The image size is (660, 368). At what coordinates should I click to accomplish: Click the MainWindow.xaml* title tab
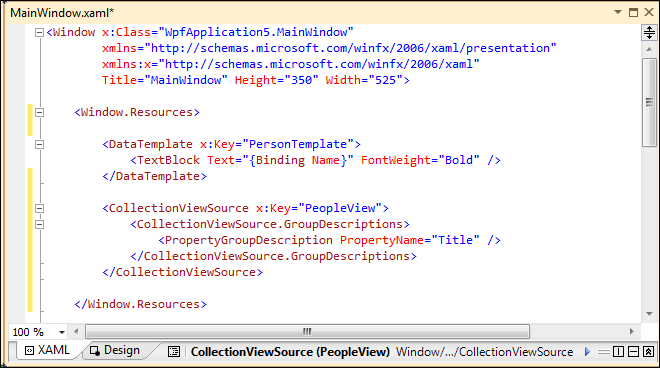(62, 13)
